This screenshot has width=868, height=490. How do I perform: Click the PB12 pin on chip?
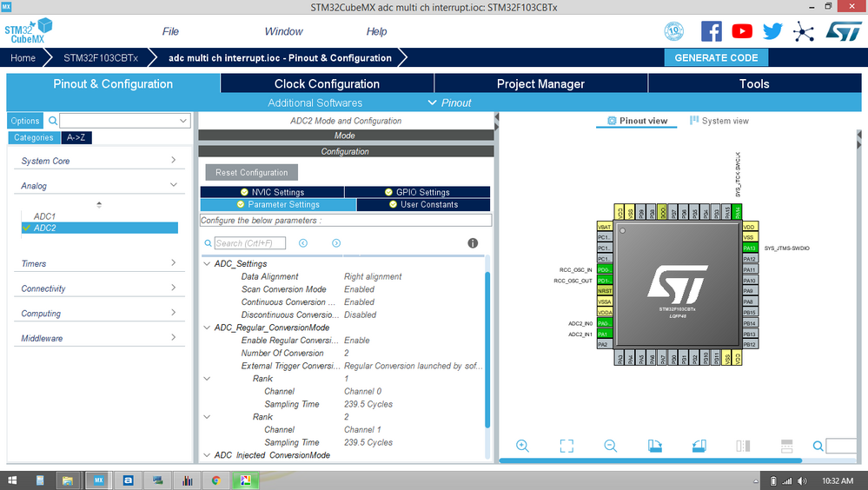pyautogui.click(x=750, y=344)
